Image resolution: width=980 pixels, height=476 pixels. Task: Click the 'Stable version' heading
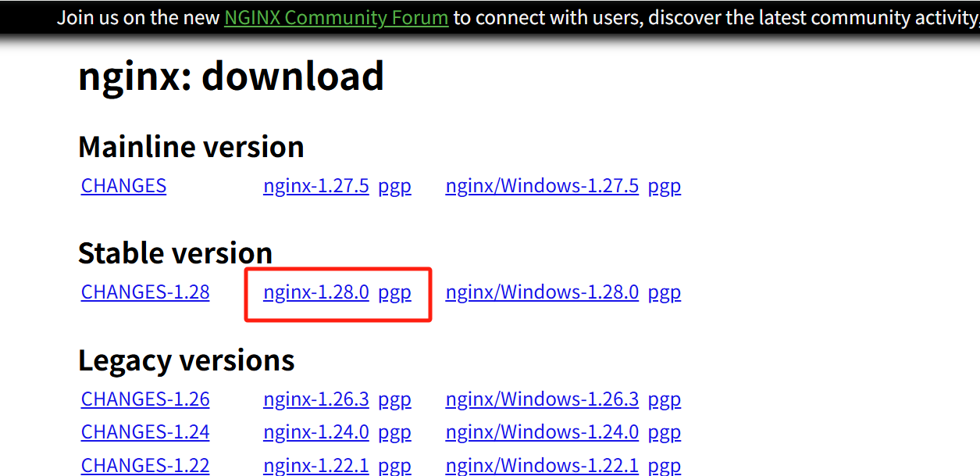[x=176, y=253]
